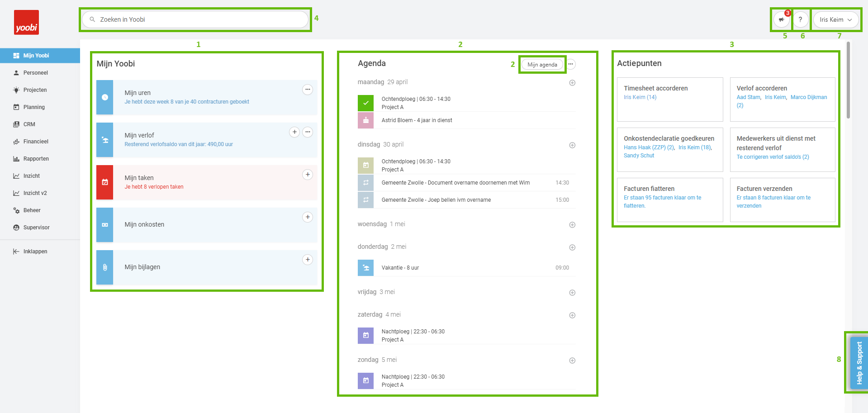Add an expense with Mijn onkosten plus

tap(308, 217)
